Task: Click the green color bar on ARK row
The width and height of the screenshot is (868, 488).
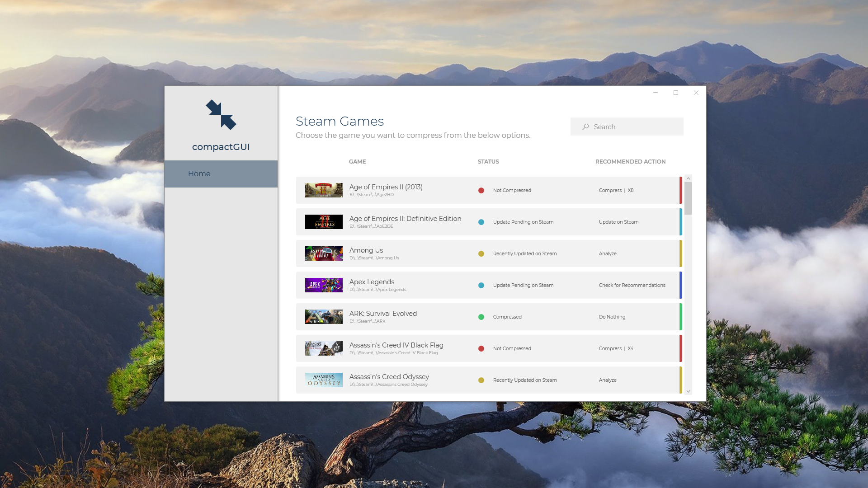Action: point(680,317)
